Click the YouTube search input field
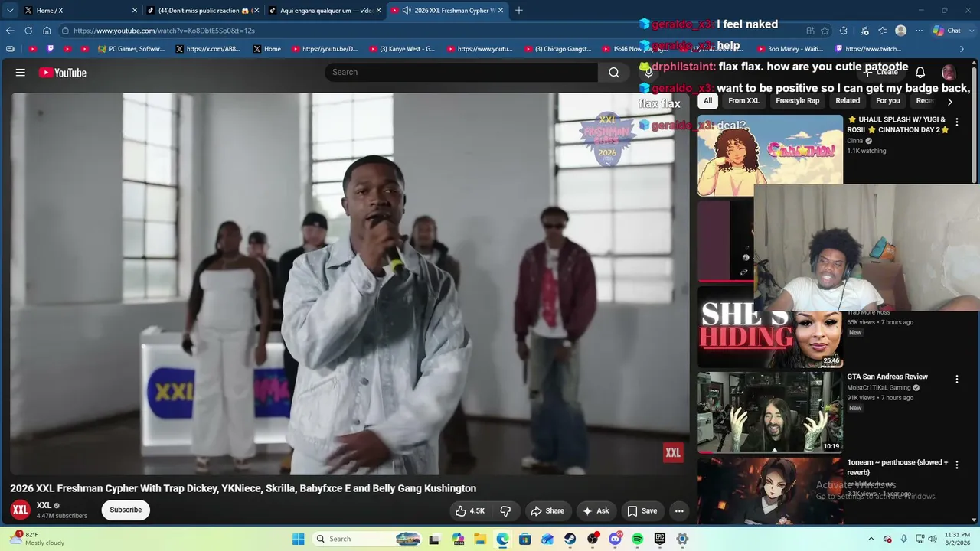 click(461, 72)
